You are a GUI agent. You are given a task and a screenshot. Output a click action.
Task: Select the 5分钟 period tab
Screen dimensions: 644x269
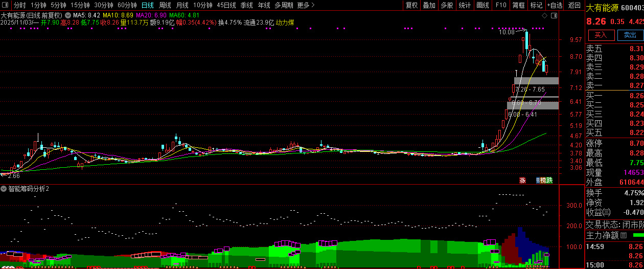58,5
